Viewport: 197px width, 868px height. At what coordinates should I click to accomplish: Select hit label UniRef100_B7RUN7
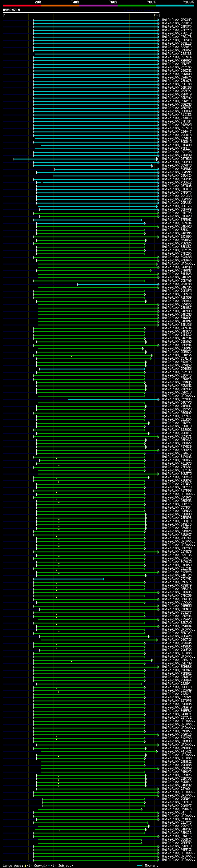(x=177, y=271)
